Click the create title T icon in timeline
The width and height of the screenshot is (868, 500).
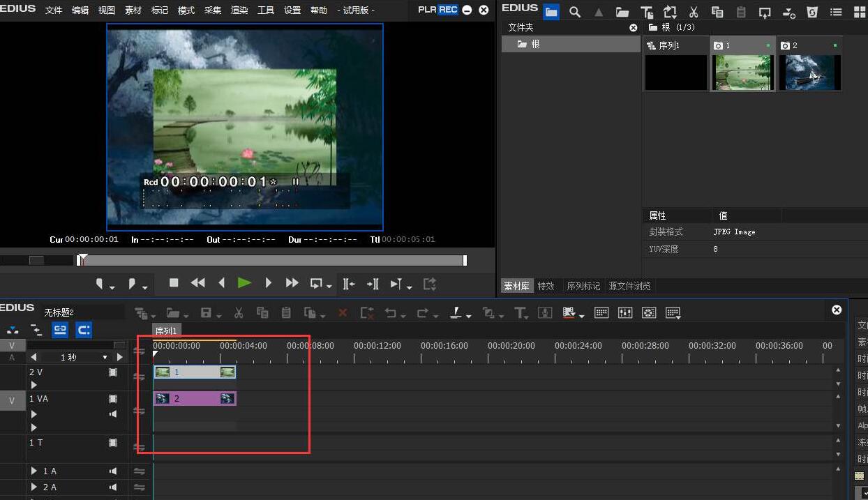(x=521, y=313)
